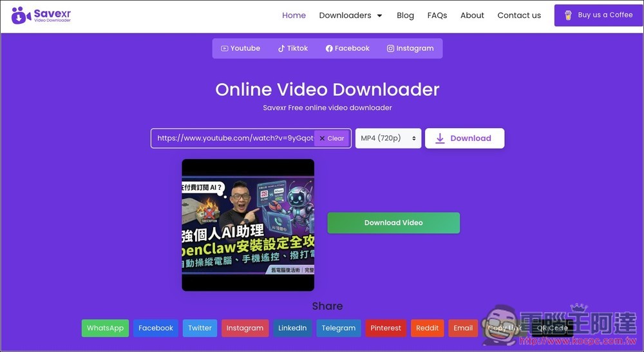Image resolution: width=644 pixels, height=352 pixels.
Task: Share on Facebook button
Action: pos(156,328)
